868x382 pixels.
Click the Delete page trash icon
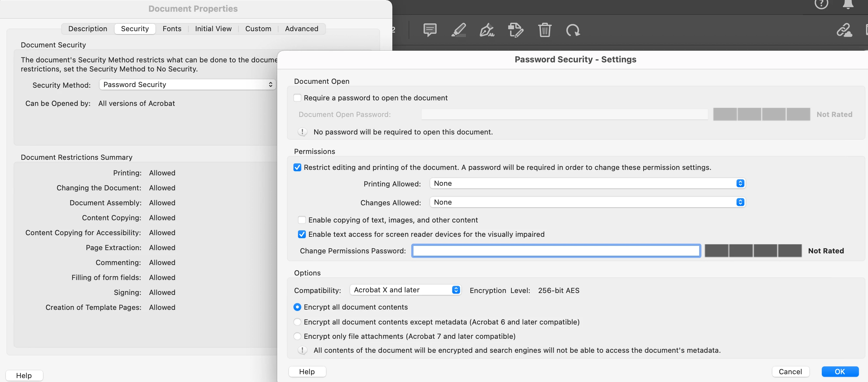(x=545, y=30)
